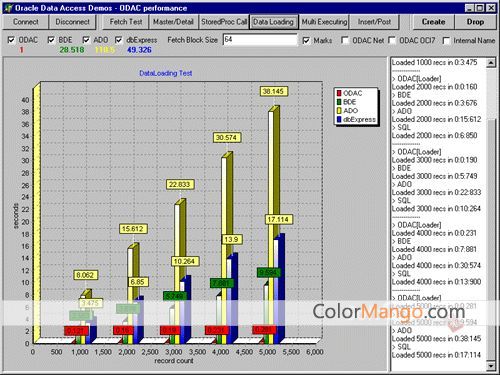
Task: Click the red ODAC legend marker
Action: pos(339,93)
